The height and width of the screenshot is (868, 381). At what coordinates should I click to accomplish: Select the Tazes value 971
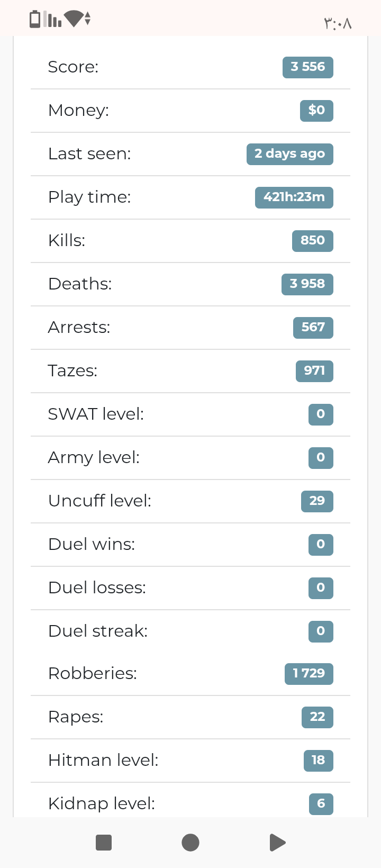314,371
